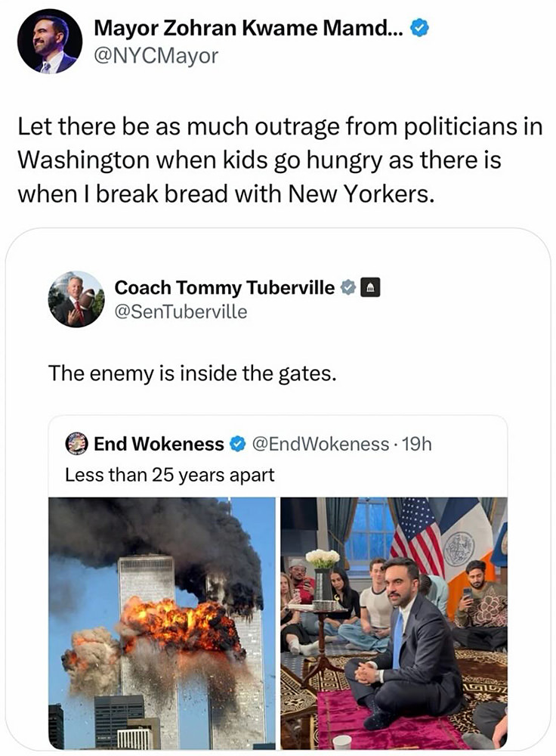Open the Mayor Zohran Kwame Mamd... display name
Viewport: 556px width, 756px height.
pos(250,29)
